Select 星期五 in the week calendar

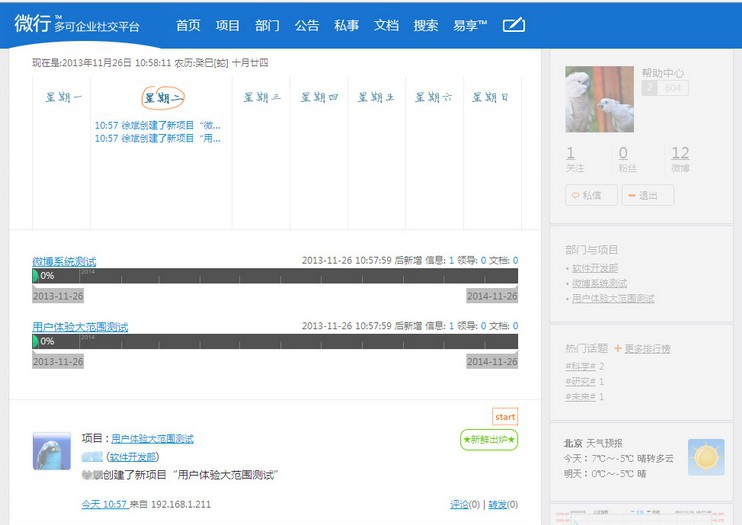click(x=376, y=98)
